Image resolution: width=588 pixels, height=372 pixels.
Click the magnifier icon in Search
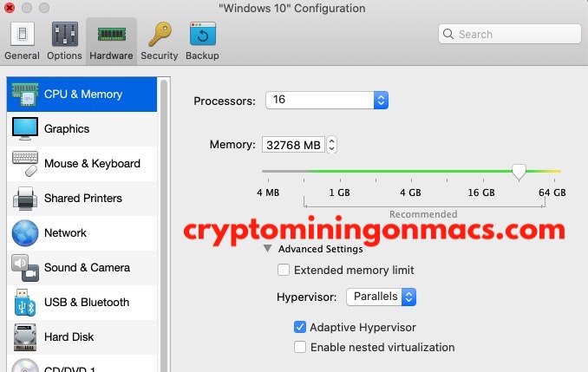(448, 34)
